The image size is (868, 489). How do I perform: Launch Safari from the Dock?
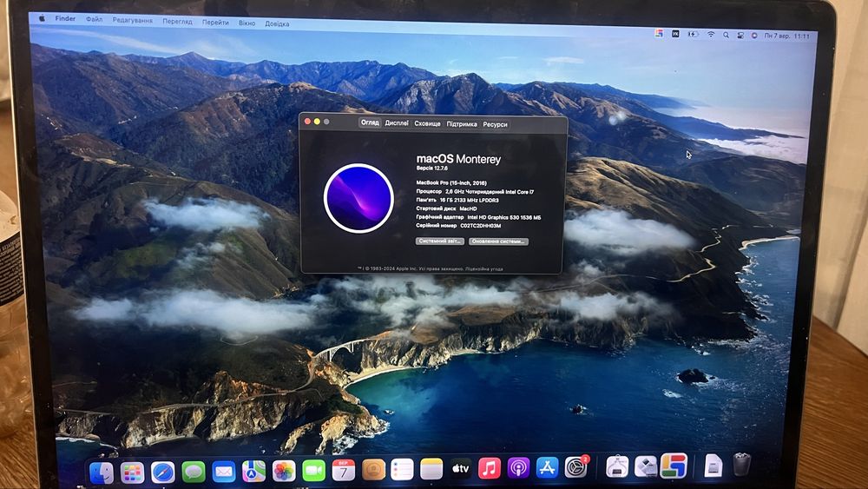tap(163, 472)
